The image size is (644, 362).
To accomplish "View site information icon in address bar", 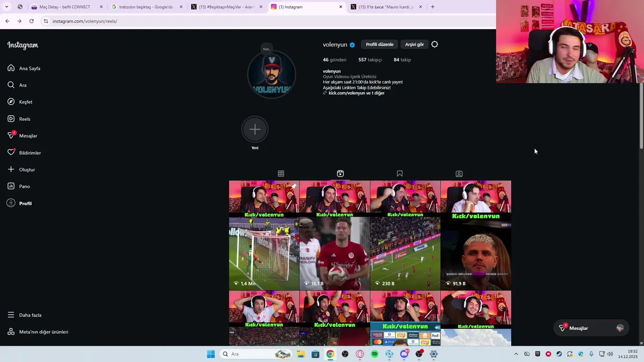I will click(46, 21).
